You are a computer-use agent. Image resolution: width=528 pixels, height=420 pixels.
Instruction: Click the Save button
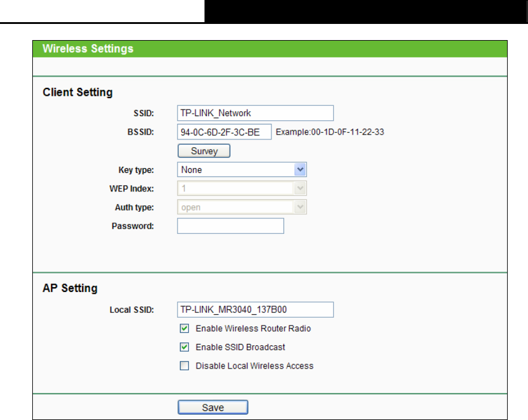coord(213,407)
